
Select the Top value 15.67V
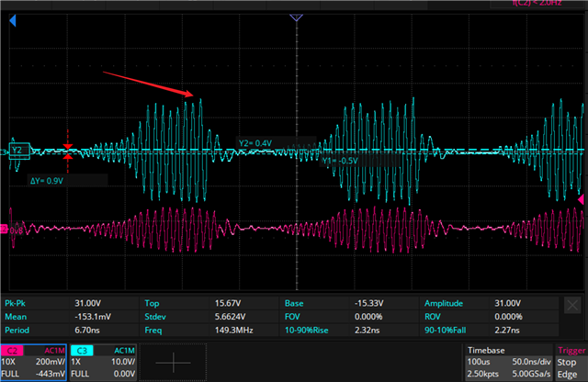click(x=228, y=303)
